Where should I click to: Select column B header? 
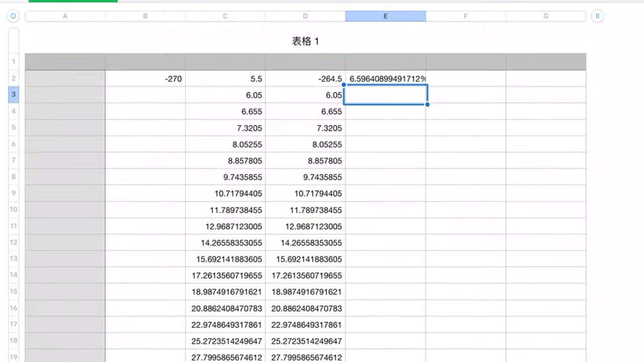[145, 17]
